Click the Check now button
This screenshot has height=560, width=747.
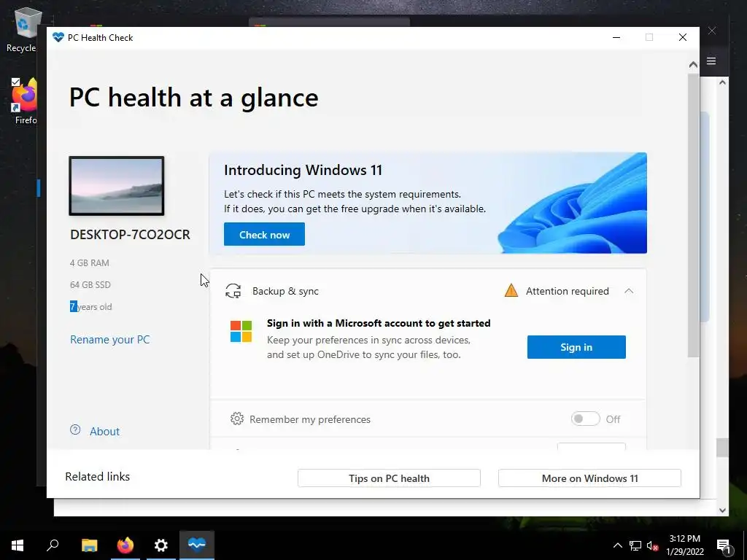coord(264,234)
